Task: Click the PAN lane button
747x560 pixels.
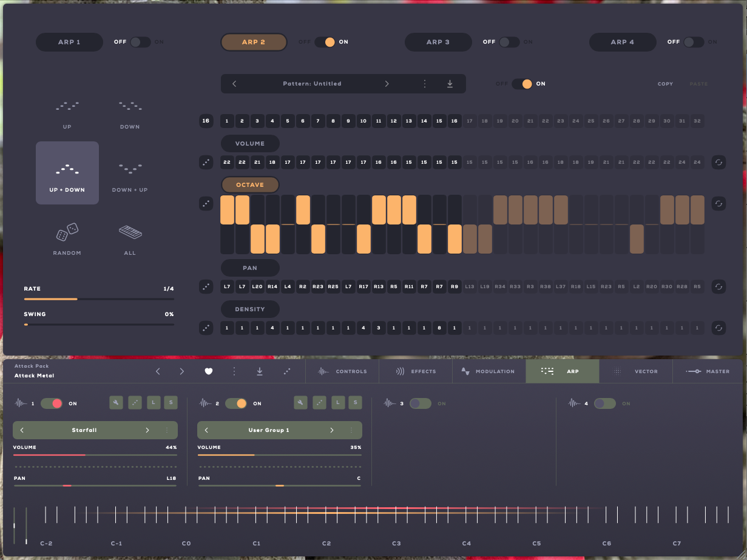Action: (250, 268)
